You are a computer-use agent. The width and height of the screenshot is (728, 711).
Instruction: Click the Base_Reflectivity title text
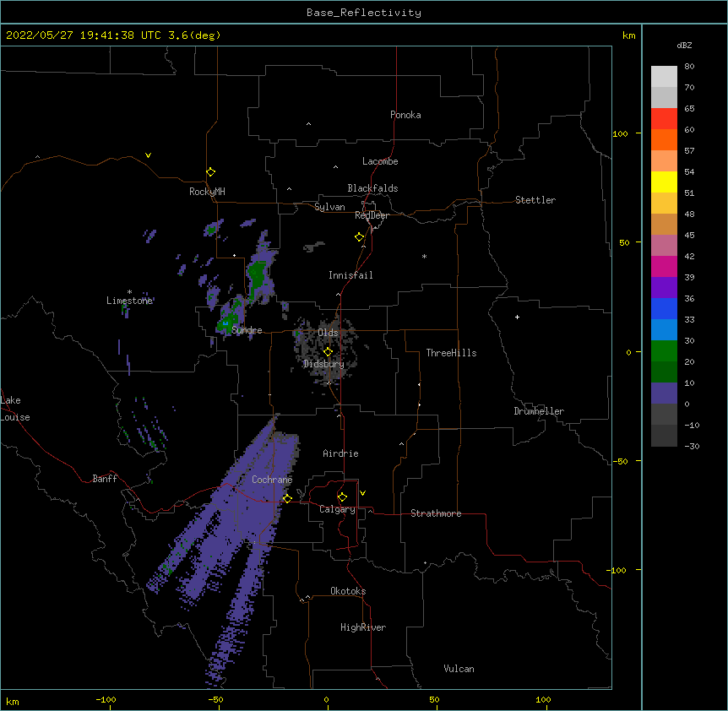click(x=364, y=13)
